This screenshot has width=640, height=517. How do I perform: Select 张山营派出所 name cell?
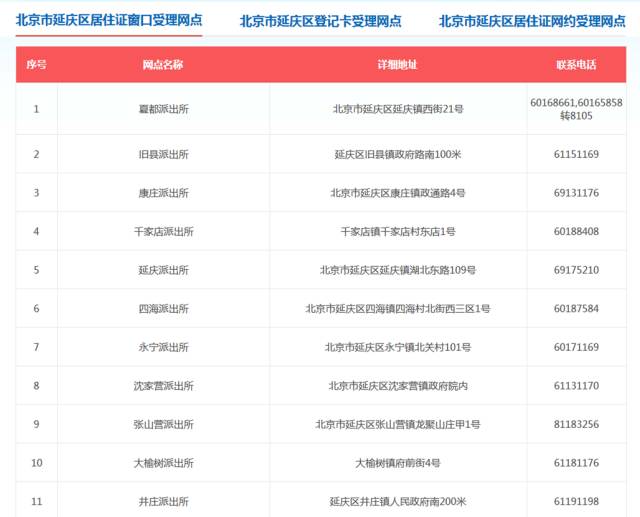click(163, 424)
